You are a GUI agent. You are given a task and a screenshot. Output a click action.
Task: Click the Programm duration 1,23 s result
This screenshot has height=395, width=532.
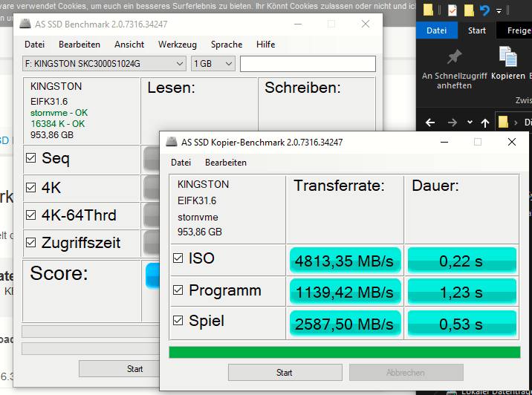(461, 292)
